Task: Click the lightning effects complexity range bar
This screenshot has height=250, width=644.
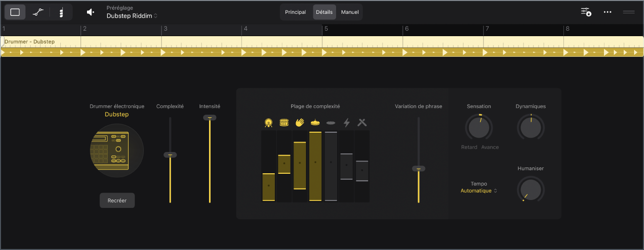Action: coord(346,166)
